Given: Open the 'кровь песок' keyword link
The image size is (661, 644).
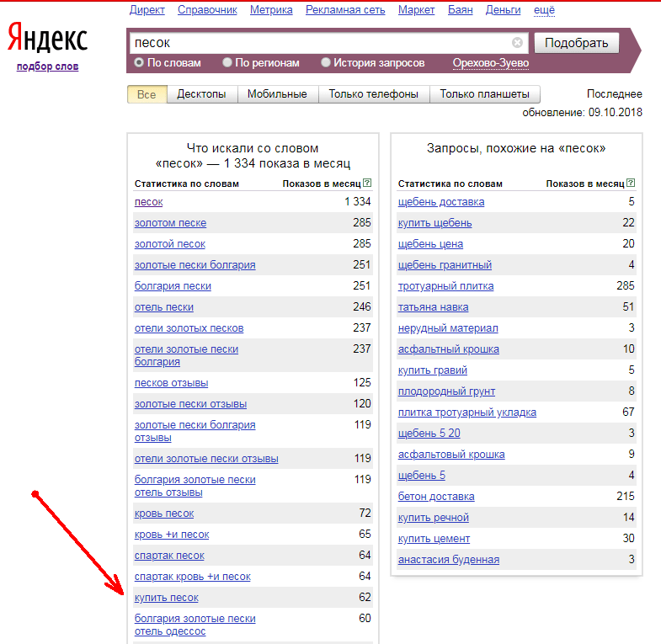Looking at the screenshot, I should [x=164, y=514].
